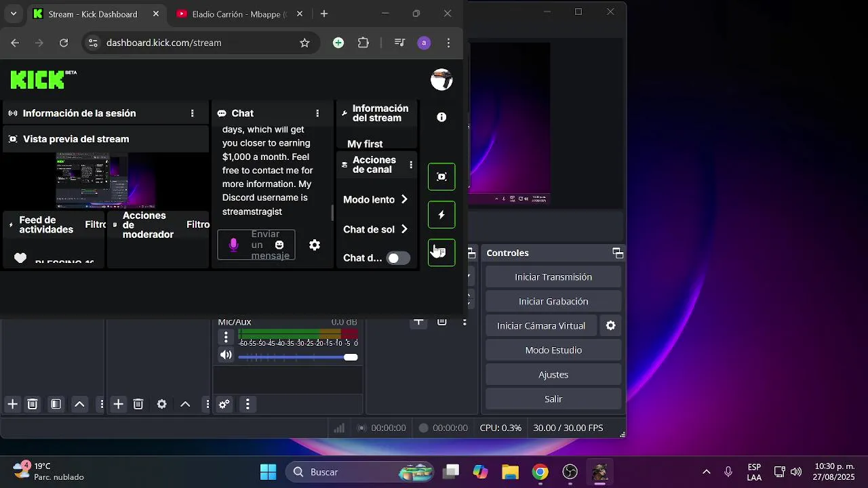This screenshot has width=868, height=488.
Task: Open chat settings gear
Action: (x=315, y=245)
